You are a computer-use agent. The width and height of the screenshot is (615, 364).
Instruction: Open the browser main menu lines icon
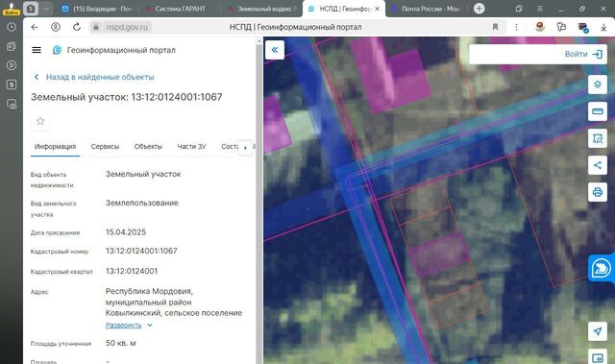pos(540,9)
